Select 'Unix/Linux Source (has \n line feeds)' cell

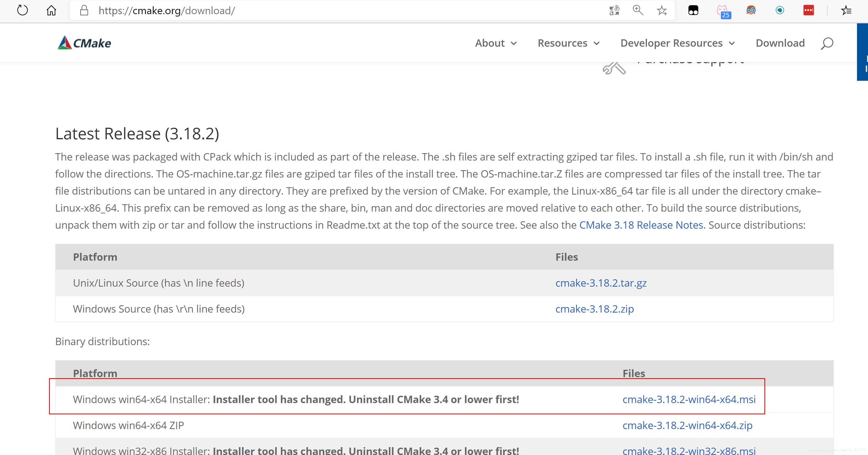pos(159,283)
